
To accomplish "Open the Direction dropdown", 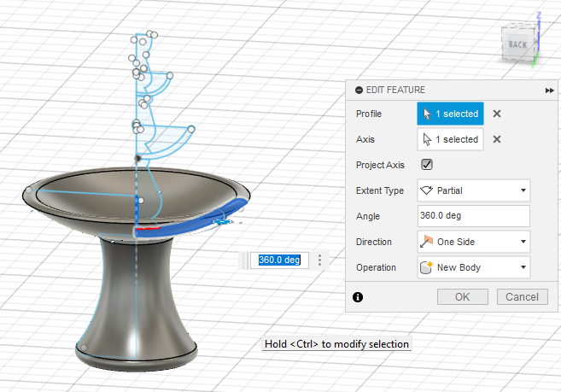I will click(x=474, y=242).
